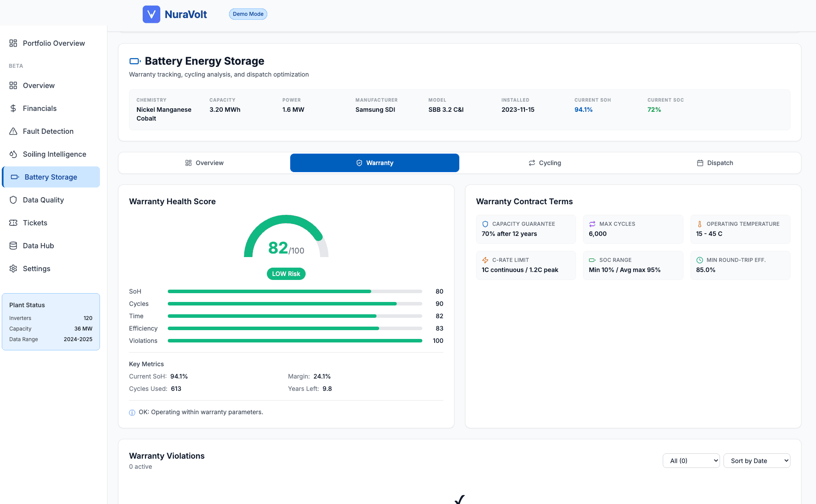Click the Efficiency score progress bar
Screen dimensions: 816x504
click(x=295, y=328)
